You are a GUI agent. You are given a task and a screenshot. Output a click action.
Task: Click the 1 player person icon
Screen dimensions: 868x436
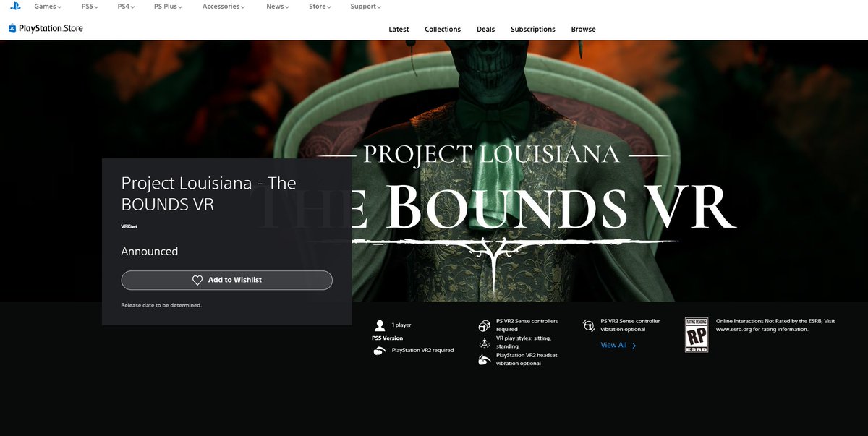(x=380, y=325)
